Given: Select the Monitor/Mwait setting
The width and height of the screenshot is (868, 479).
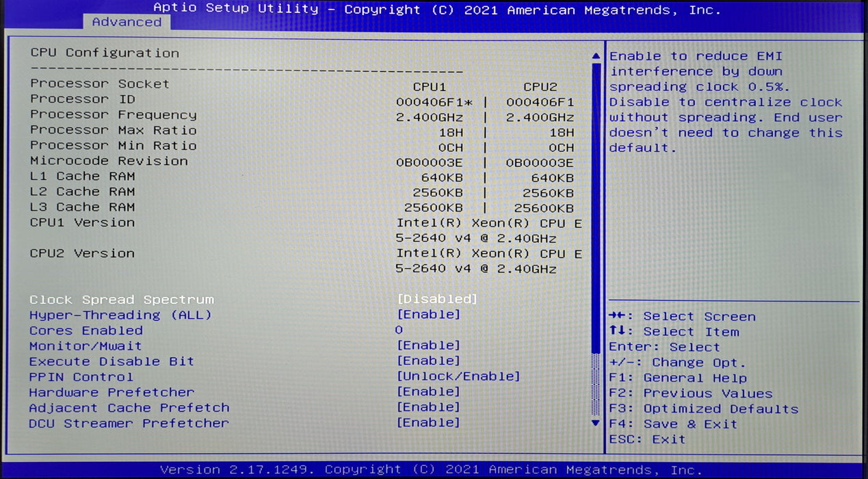Looking at the screenshot, I should tap(86, 346).
